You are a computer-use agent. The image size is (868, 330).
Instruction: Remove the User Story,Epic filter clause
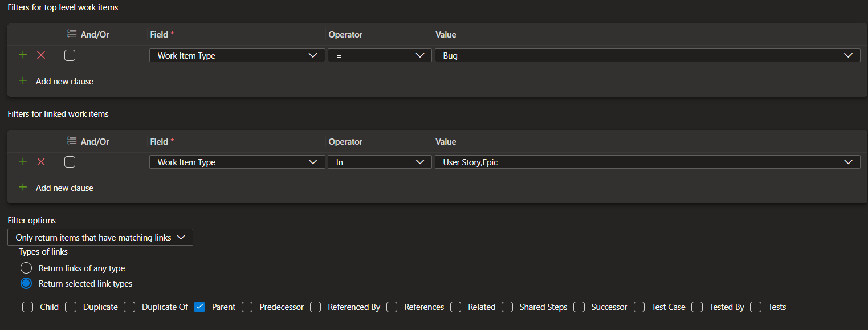(41, 162)
